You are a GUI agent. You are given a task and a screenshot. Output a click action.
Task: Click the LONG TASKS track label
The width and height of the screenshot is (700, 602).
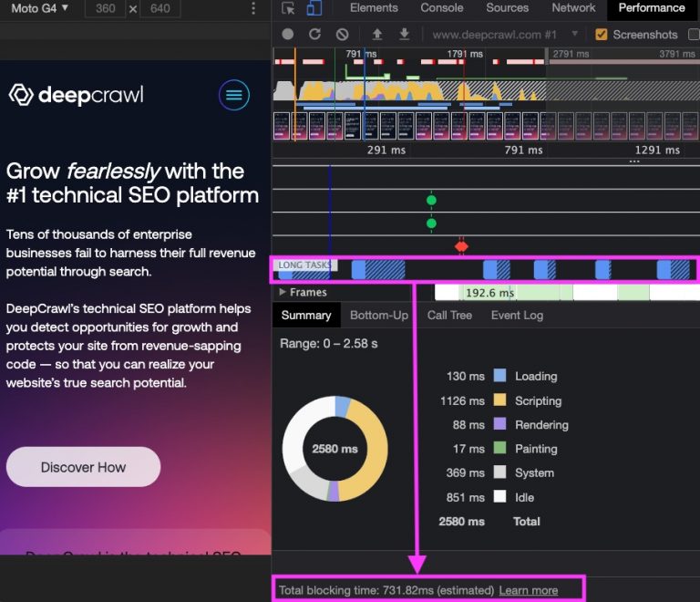(x=305, y=265)
